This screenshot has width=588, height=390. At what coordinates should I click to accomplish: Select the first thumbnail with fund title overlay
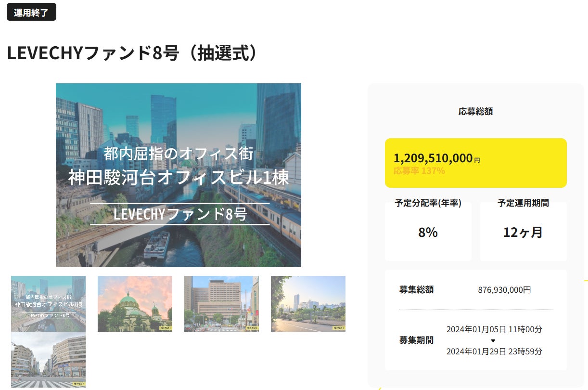click(48, 304)
